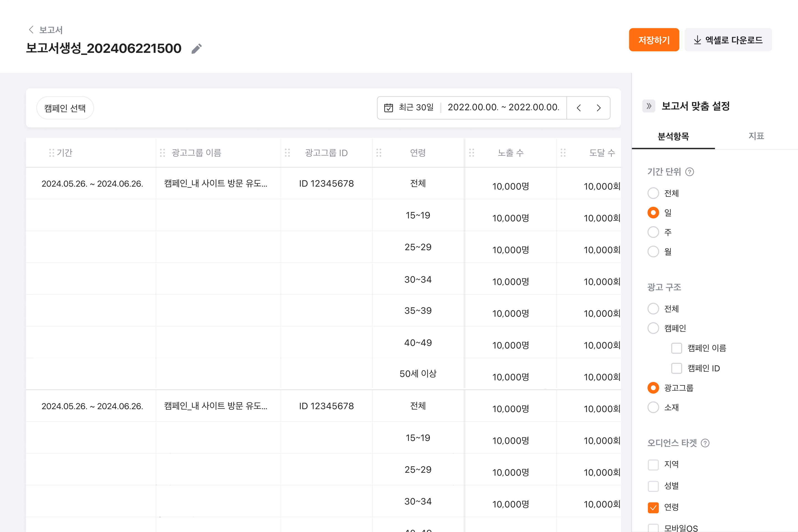798x532 pixels.
Task: Select the 주 period radio button
Action: [x=653, y=232]
